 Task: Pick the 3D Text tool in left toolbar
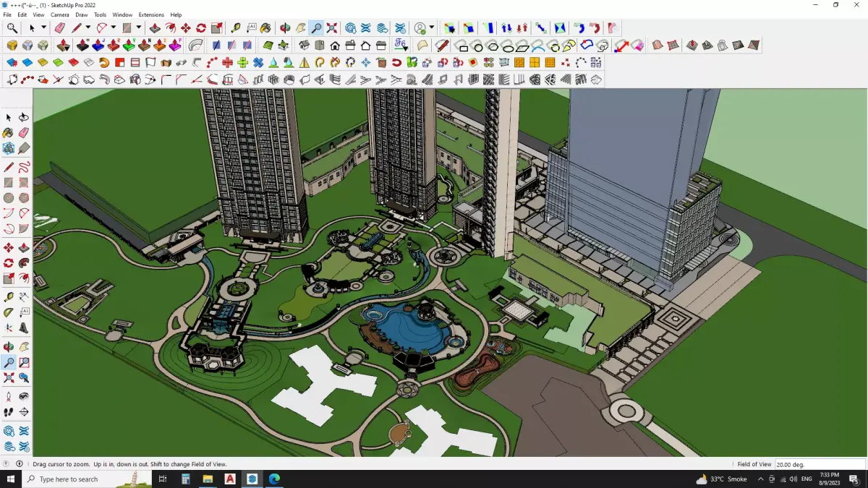pyautogui.click(x=24, y=328)
